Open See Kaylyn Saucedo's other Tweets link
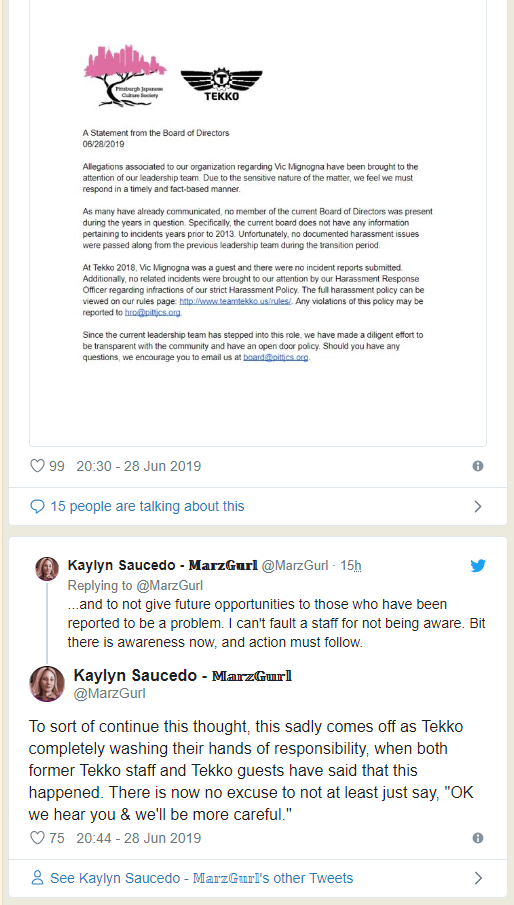The height and width of the screenshot is (905, 514). pos(201,878)
